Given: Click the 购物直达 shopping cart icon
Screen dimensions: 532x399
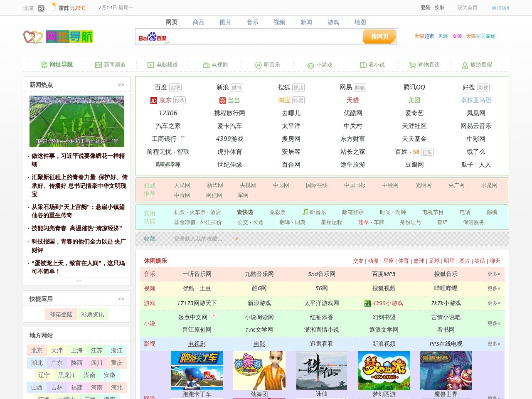Looking at the screenshot, I should 412,65.
